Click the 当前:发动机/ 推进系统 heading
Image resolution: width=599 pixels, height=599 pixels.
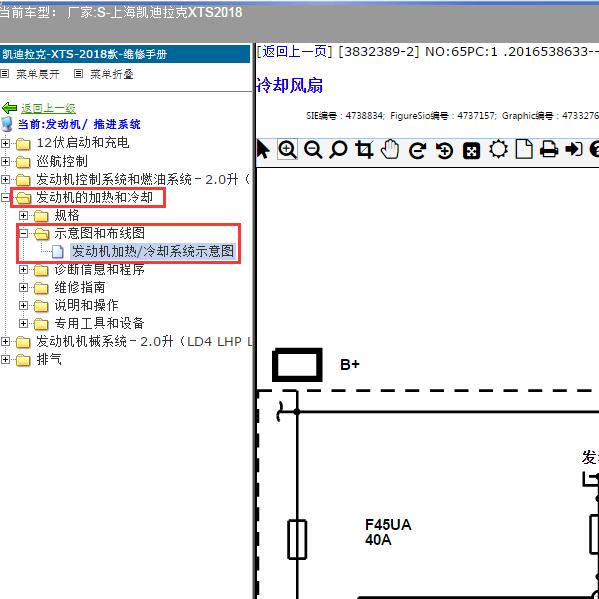[x=79, y=125]
